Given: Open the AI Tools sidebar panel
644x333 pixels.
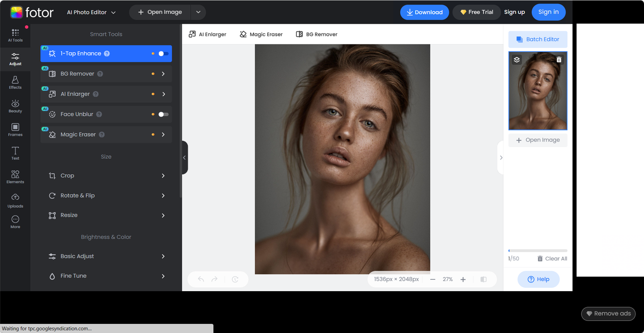Looking at the screenshot, I should click(x=15, y=35).
